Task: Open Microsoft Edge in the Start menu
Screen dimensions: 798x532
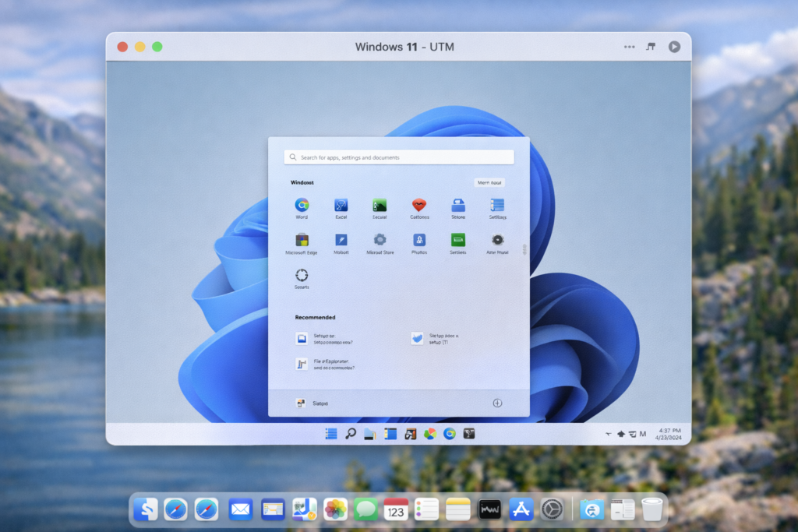Action: click(x=302, y=242)
